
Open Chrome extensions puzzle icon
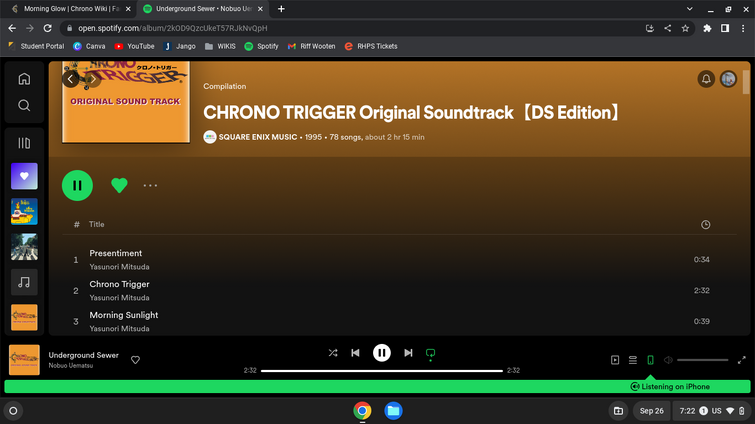pyautogui.click(x=707, y=28)
